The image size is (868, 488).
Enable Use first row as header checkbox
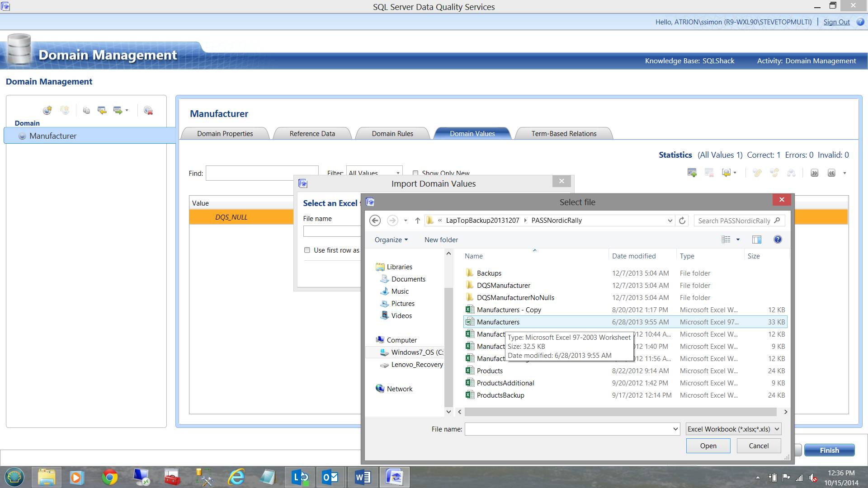pos(307,250)
